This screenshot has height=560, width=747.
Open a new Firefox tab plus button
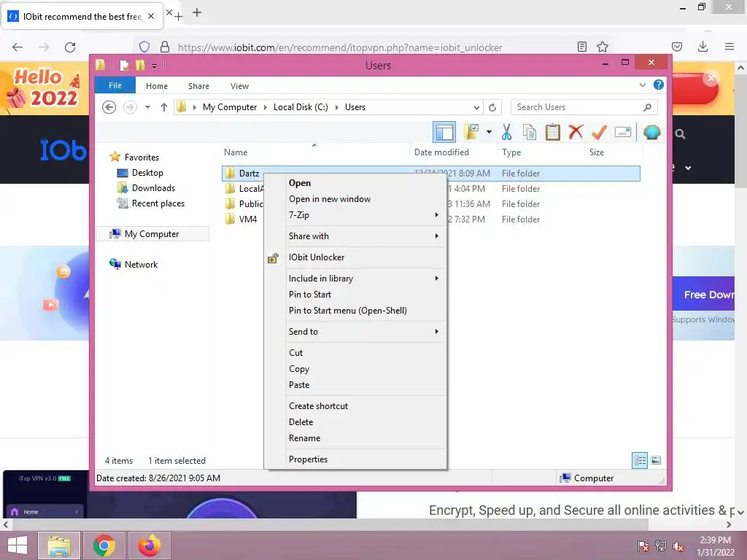(197, 13)
